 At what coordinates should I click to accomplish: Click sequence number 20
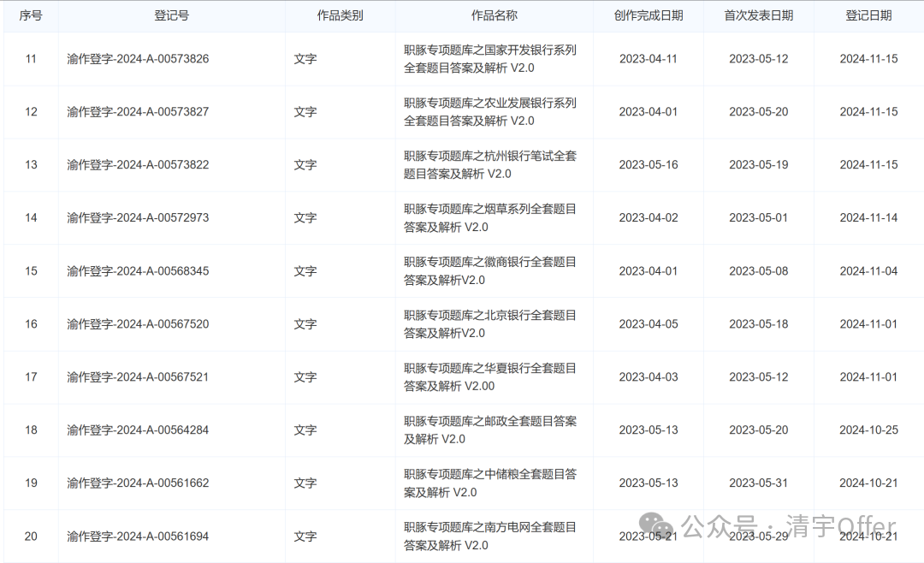31,536
